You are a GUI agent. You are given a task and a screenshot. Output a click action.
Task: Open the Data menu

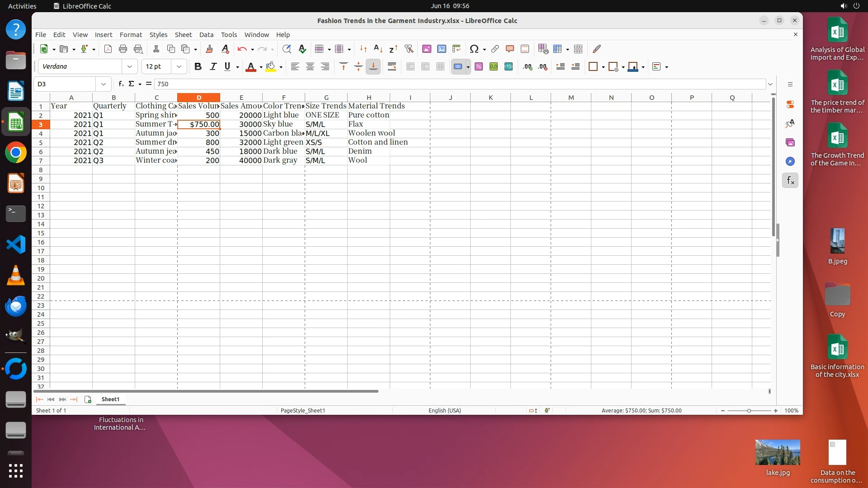pyautogui.click(x=206, y=35)
